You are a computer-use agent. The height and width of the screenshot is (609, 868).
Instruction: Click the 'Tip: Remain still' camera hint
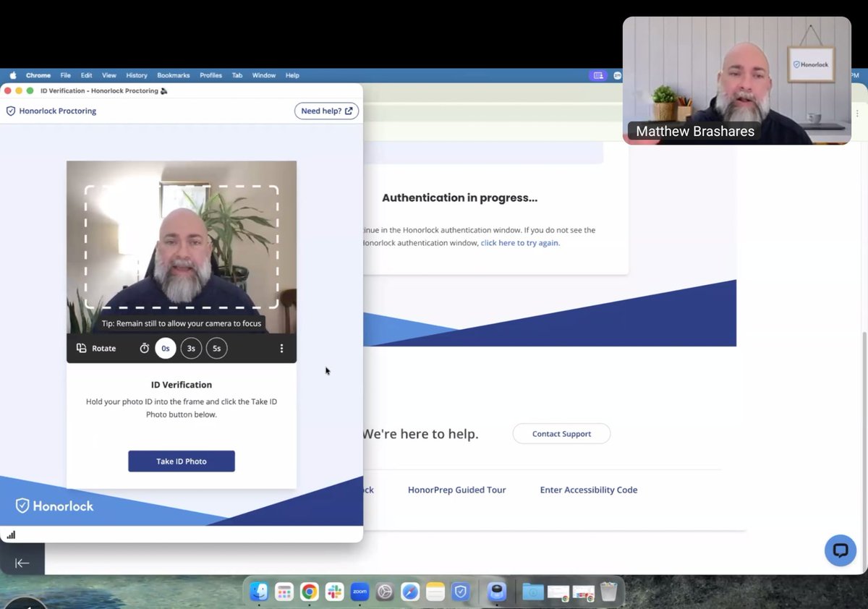[x=182, y=323]
